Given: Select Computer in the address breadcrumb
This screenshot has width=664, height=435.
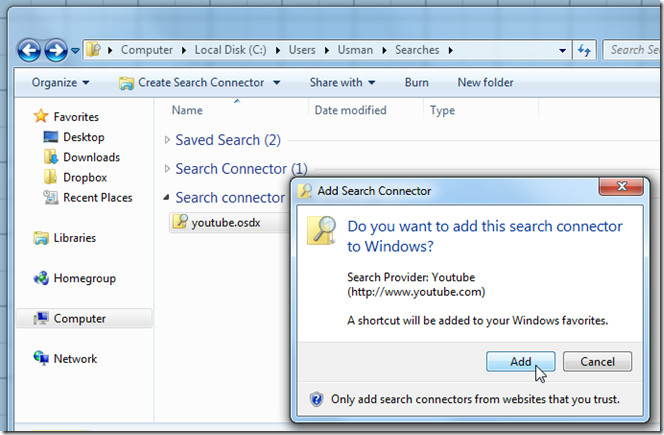Looking at the screenshot, I should coord(147,50).
